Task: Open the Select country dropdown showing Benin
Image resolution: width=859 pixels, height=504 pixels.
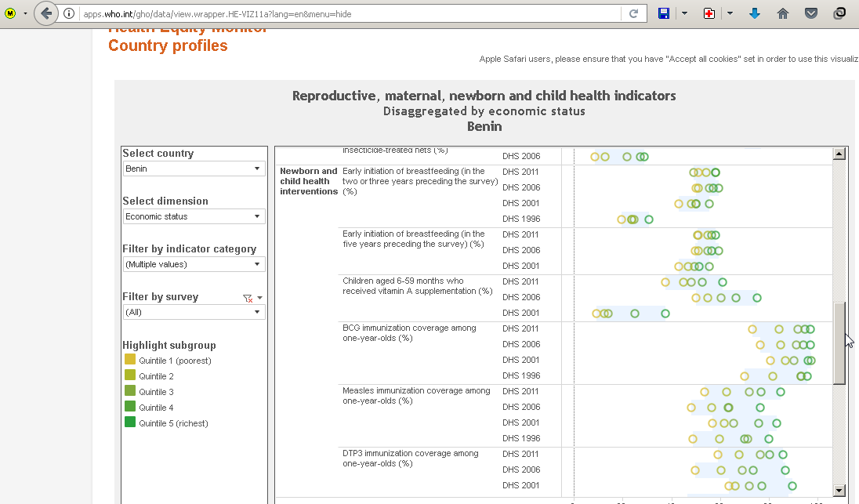Action: click(x=194, y=169)
